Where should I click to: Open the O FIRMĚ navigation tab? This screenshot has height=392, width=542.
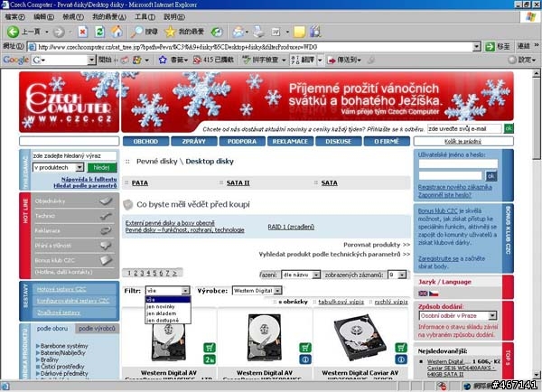click(x=387, y=142)
